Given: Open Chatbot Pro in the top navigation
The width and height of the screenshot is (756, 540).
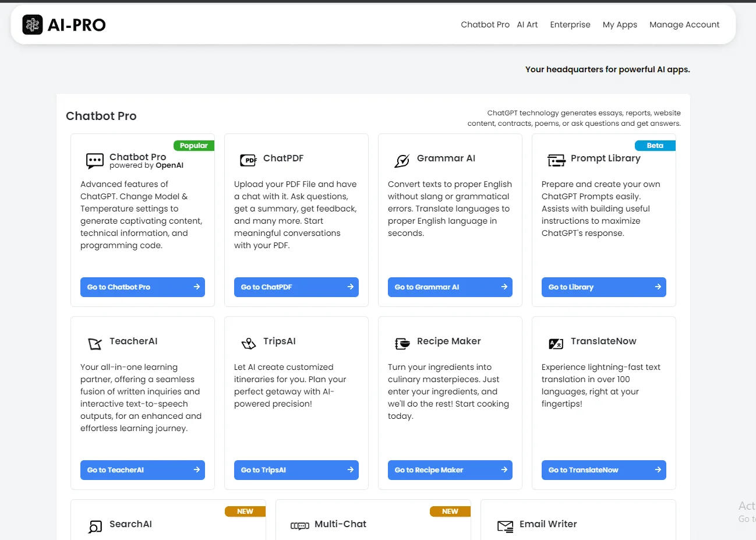Looking at the screenshot, I should (485, 24).
